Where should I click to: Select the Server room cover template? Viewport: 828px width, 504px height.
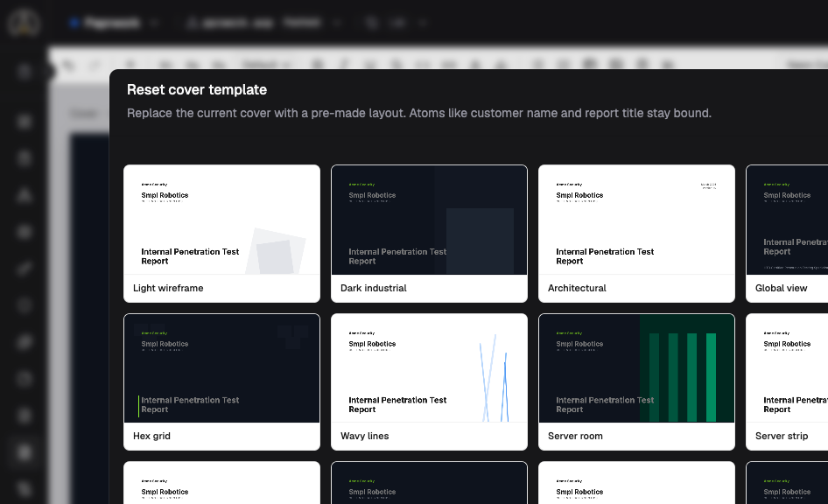[637, 382]
